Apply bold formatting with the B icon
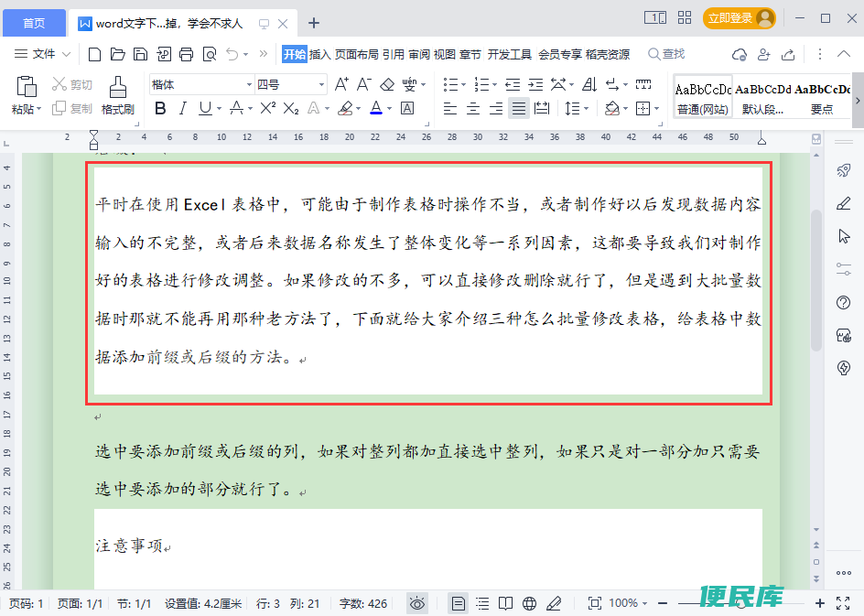The height and width of the screenshot is (616, 864). coord(160,109)
